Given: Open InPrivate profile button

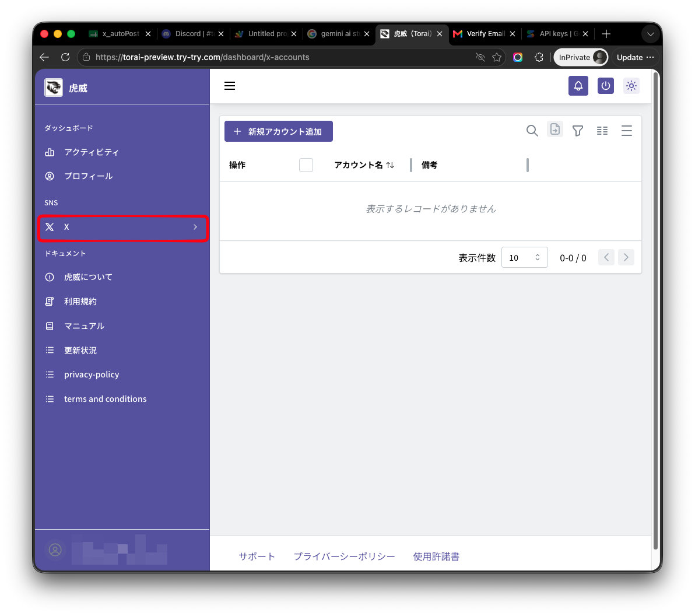Looking at the screenshot, I should [581, 57].
